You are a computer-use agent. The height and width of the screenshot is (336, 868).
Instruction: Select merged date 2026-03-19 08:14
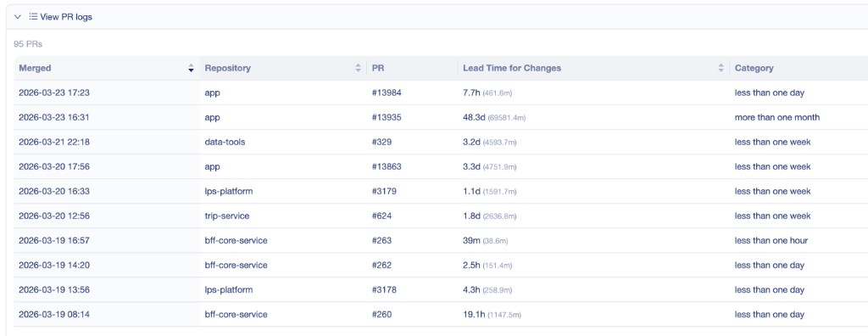click(x=54, y=315)
